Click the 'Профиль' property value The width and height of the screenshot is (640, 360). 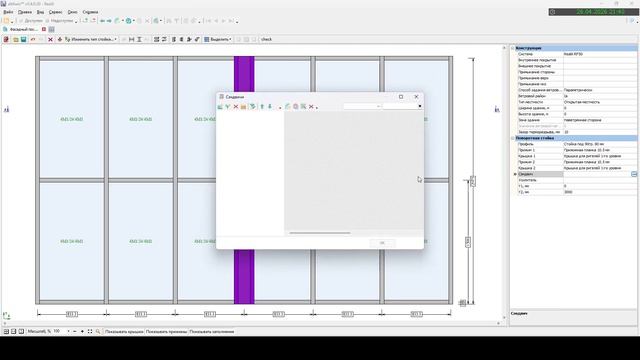[x=600, y=144]
